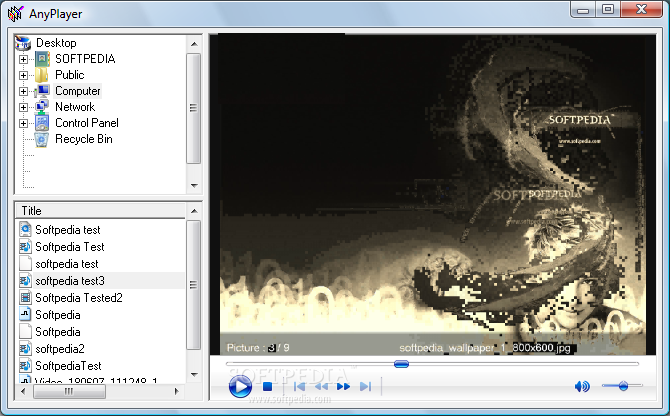This screenshot has width=670, height=416.
Task: Click the Network icon in tree
Action: coord(42,107)
